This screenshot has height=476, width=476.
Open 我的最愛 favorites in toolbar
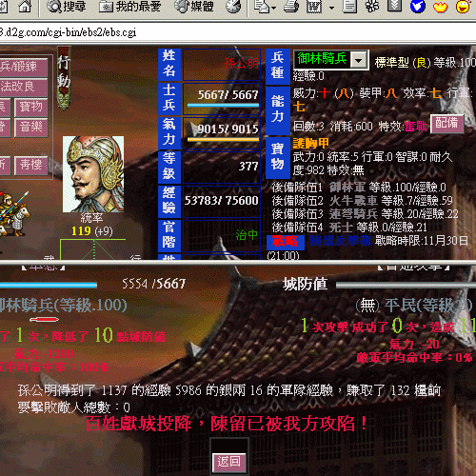(129, 7)
